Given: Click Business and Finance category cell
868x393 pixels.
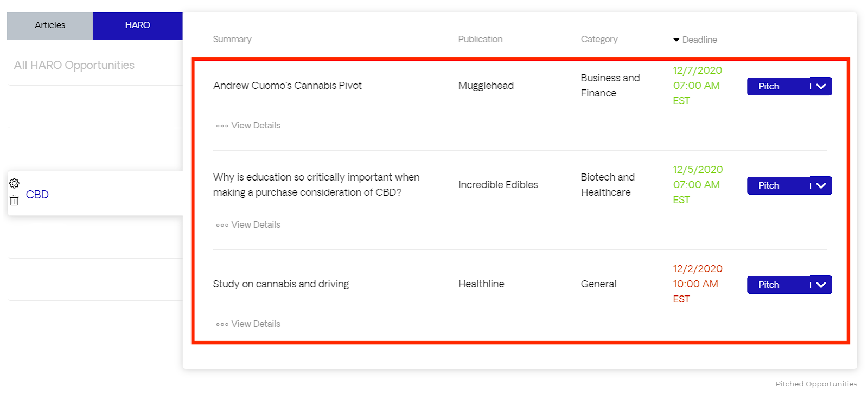Looking at the screenshot, I should point(610,86).
